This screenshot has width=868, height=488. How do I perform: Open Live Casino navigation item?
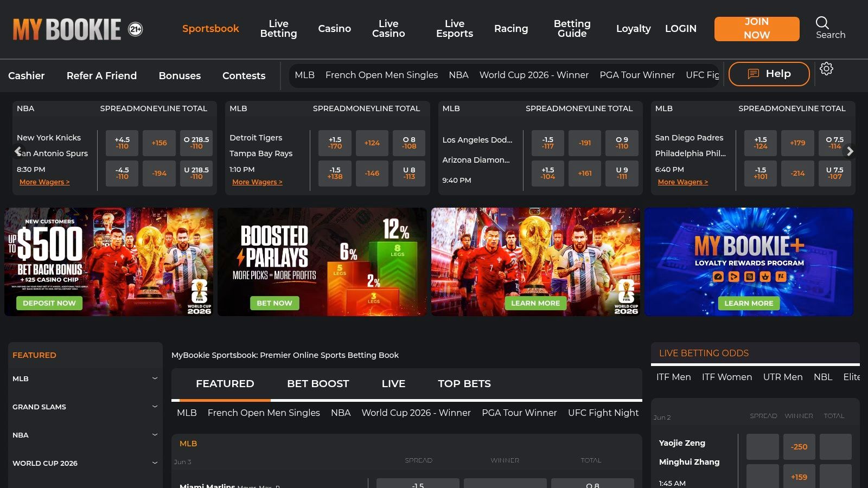coord(388,29)
